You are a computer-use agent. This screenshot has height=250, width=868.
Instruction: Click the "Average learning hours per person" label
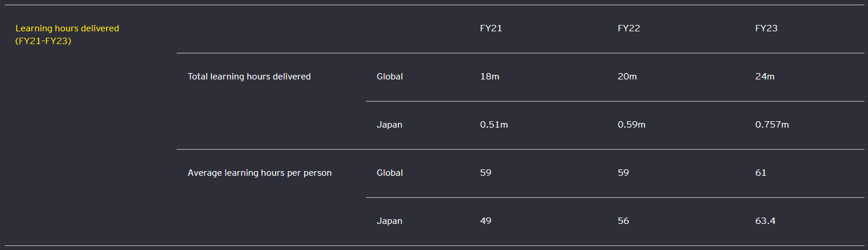tap(259, 173)
